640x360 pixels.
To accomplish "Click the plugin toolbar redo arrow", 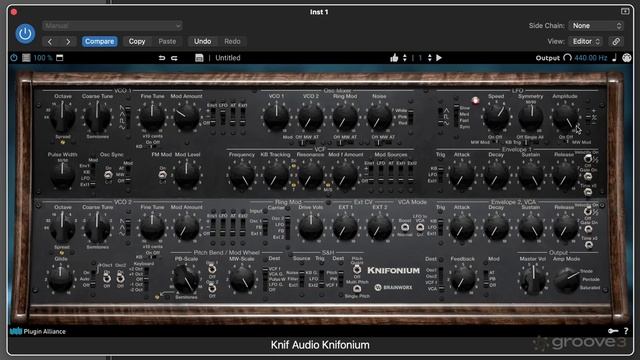I will pos(174,58).
